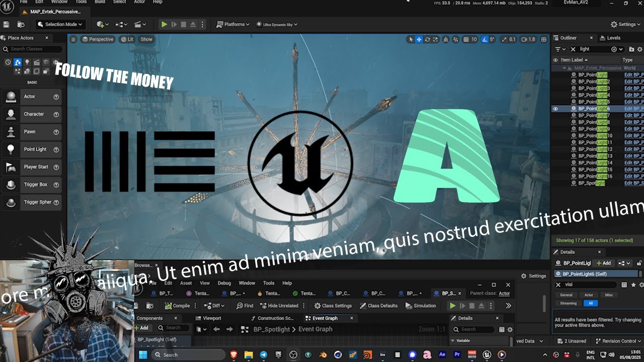Click the Save current level icon

6,24
